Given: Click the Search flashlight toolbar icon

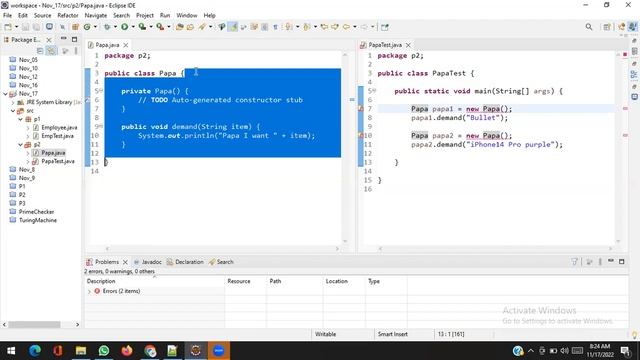Looking at the screenshot, I should (202, 27).
